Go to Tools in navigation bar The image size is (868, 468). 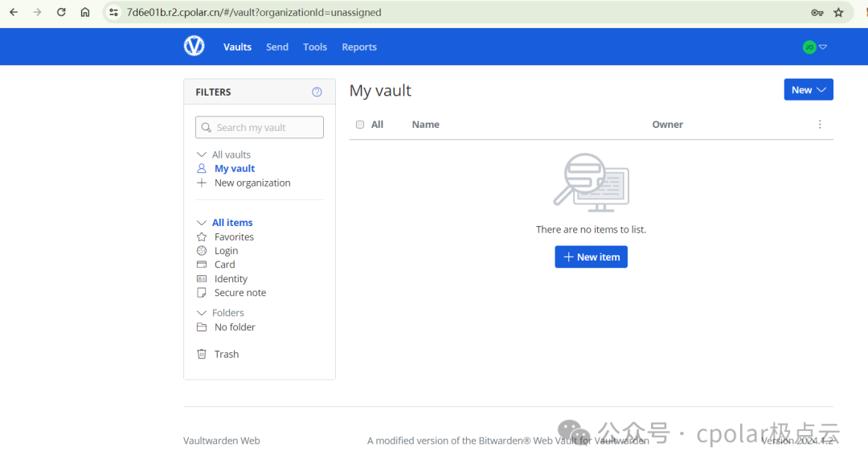(x=315, y=47)
